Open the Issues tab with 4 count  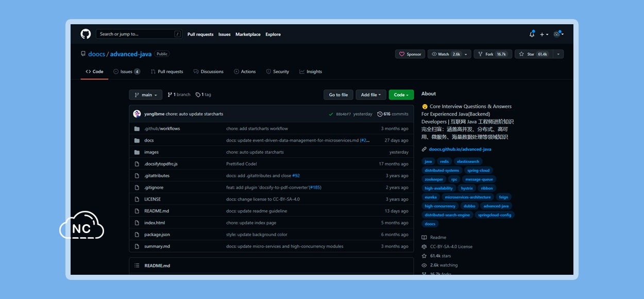point(127,72)
